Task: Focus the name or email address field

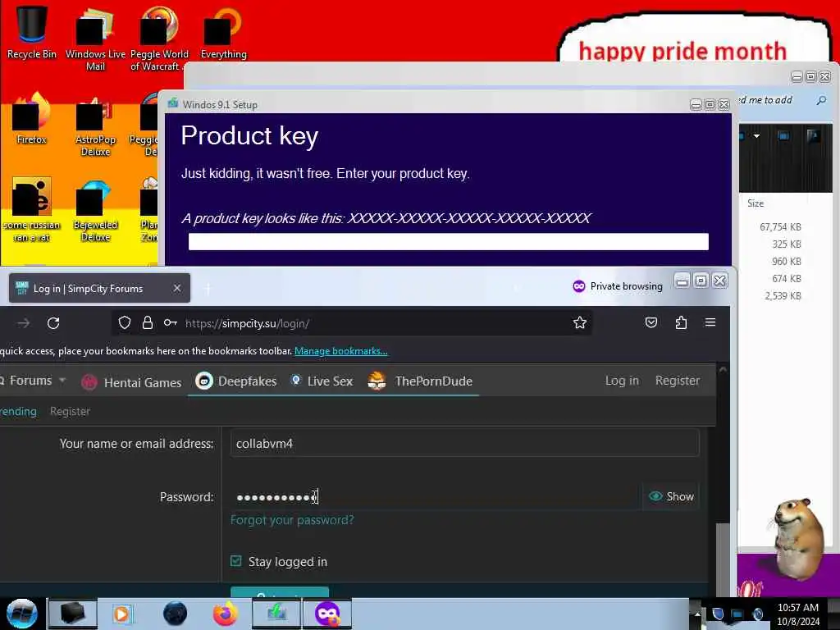Action: pos(464,443)
